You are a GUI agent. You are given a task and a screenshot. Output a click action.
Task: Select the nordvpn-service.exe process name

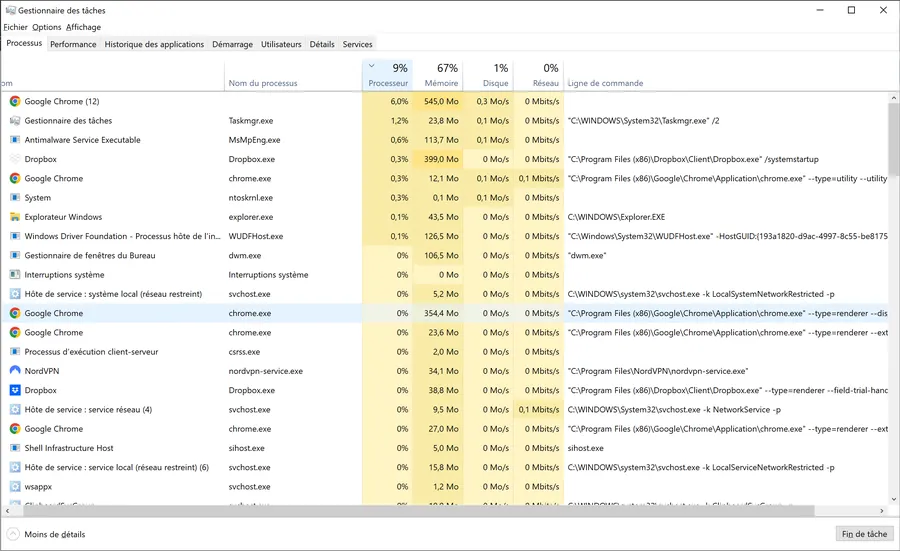[266, 371]
